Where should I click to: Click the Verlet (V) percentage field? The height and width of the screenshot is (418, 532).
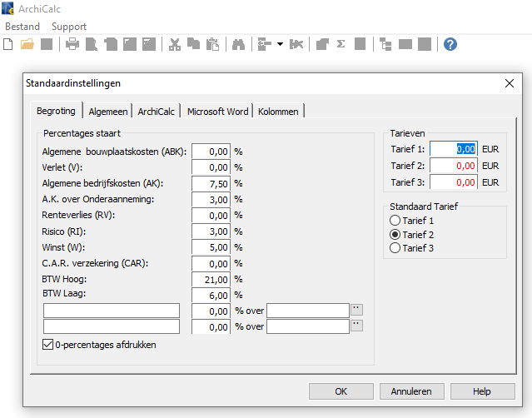[211, 167]
